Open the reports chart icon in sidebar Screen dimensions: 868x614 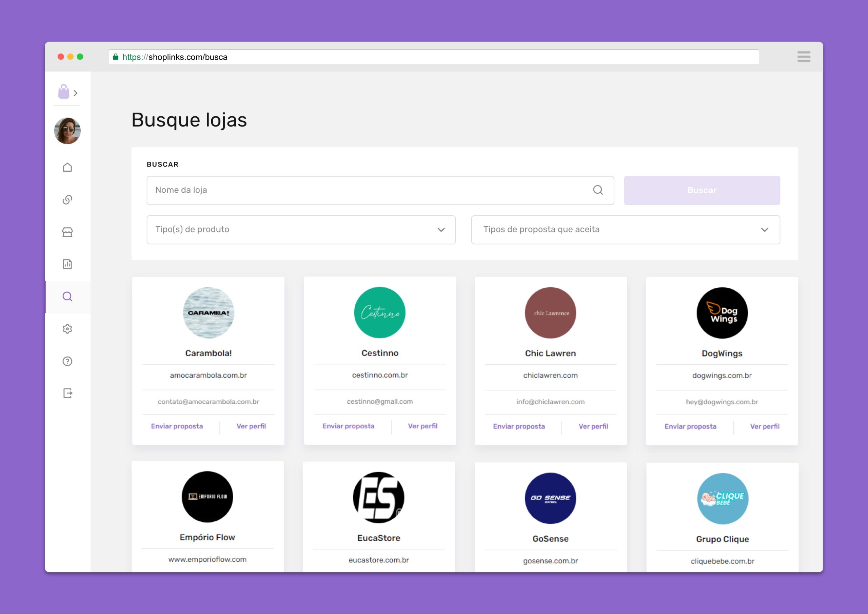tap(67, 264)
